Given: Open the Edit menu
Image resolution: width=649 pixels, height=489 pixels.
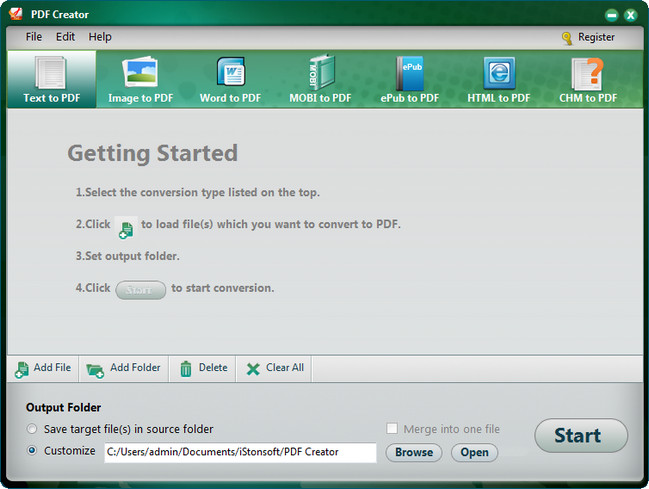Looking at the screenshot, I should pyautogui.click(x=65, y=37).
